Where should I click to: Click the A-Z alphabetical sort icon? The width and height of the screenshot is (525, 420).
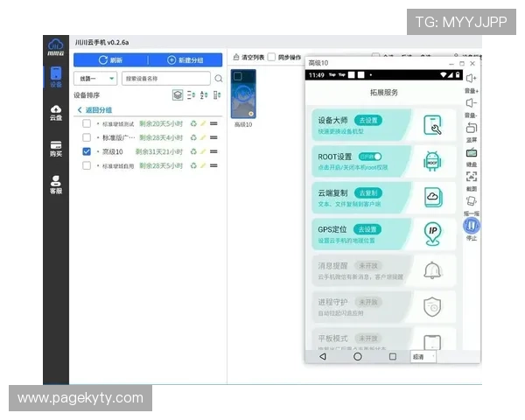click(204, 95)
